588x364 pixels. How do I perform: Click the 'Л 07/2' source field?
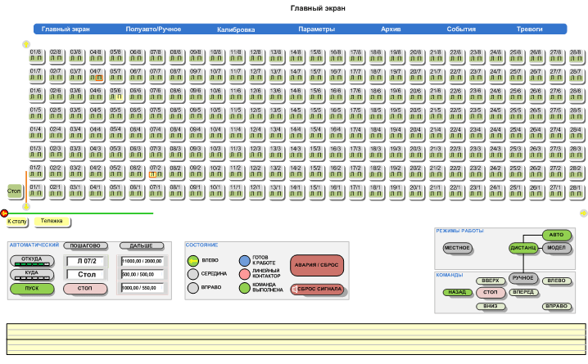pyautogui.click(x=88, y=260)
